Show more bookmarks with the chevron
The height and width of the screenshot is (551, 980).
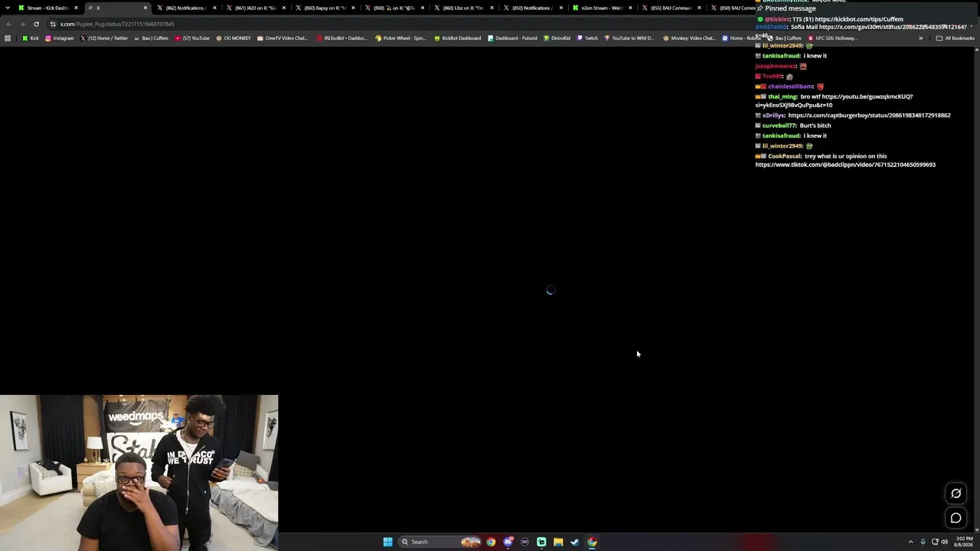[921, 38]
